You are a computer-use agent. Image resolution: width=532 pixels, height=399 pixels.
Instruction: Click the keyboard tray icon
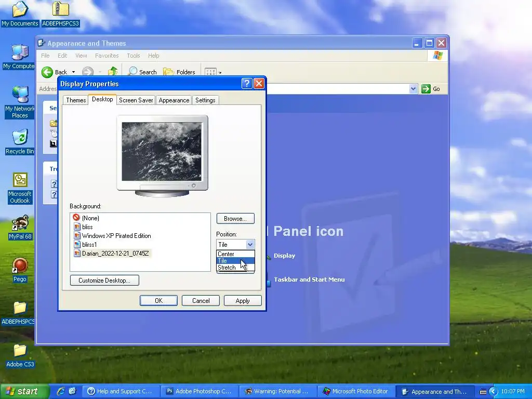click(x=483, y=392)
